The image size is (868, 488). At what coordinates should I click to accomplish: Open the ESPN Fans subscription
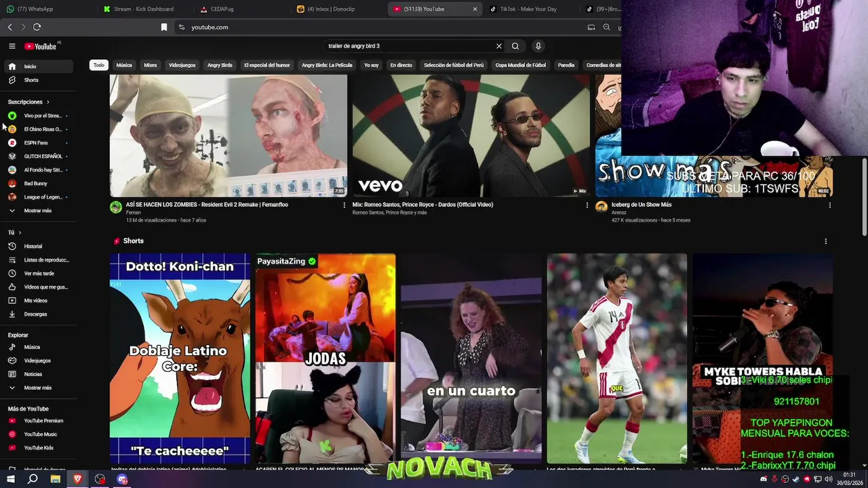pos(38,143)
